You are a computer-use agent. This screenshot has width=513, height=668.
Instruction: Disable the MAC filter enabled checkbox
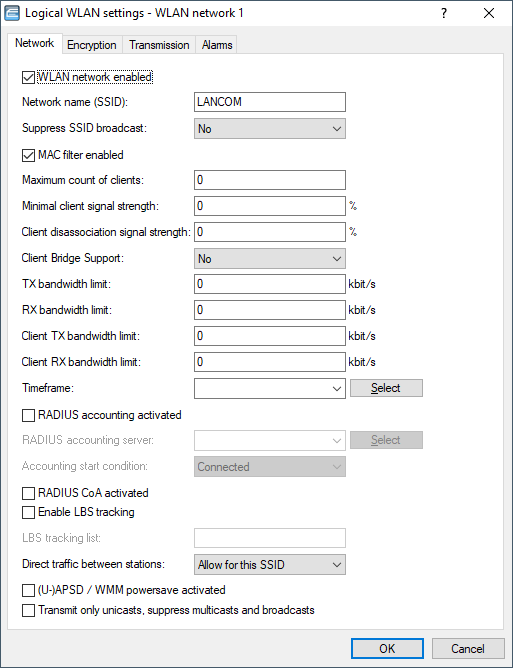pyautogui.click(x=29, y=155)
